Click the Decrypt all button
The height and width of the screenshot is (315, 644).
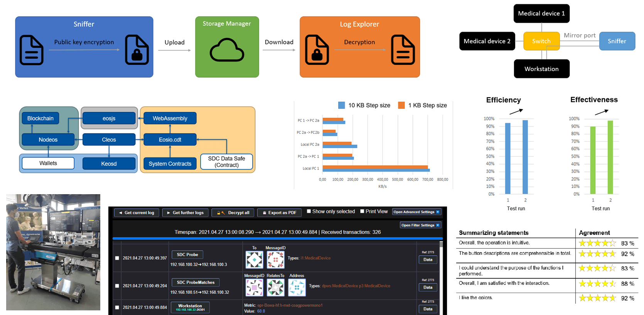tap(233, 213)
